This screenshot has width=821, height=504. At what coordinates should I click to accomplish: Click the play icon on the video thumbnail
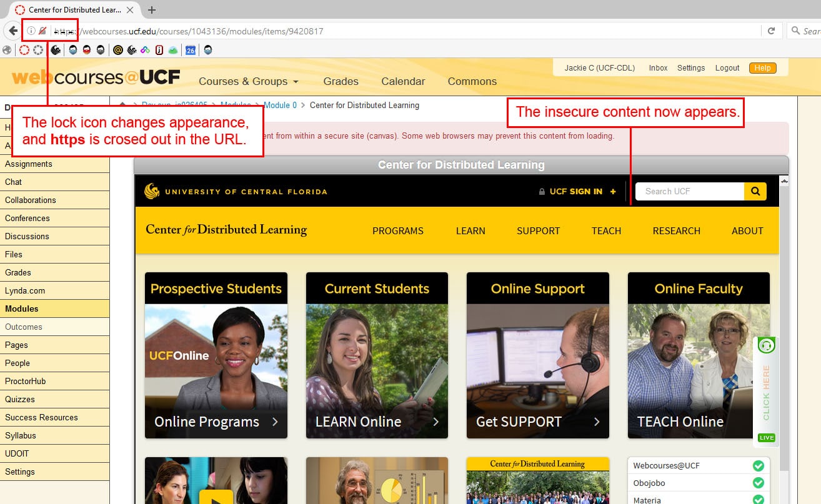[x=216, y=497]
